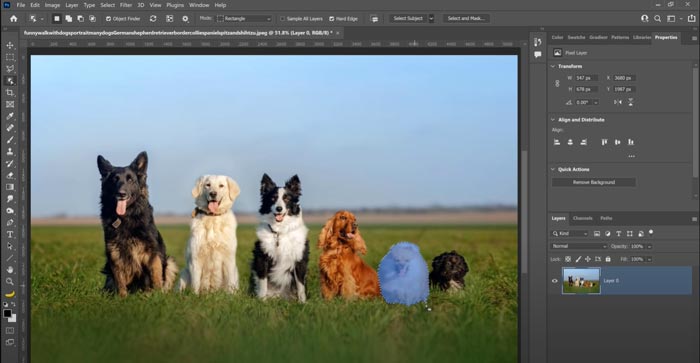Viewport: 700px width, 363px height.
Task: Toggle the Hard Edge checkbox
Action: pos(332,19)
